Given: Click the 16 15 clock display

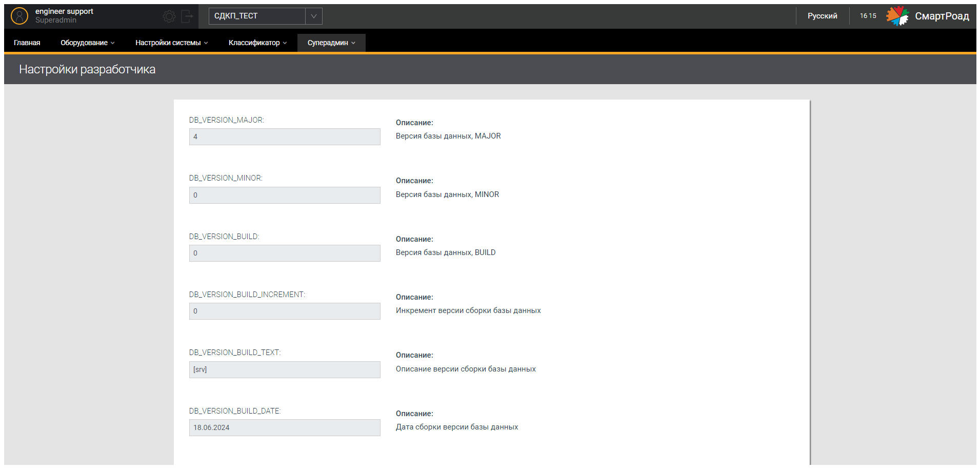Looking at the screenshot, I should coord(868,16).
